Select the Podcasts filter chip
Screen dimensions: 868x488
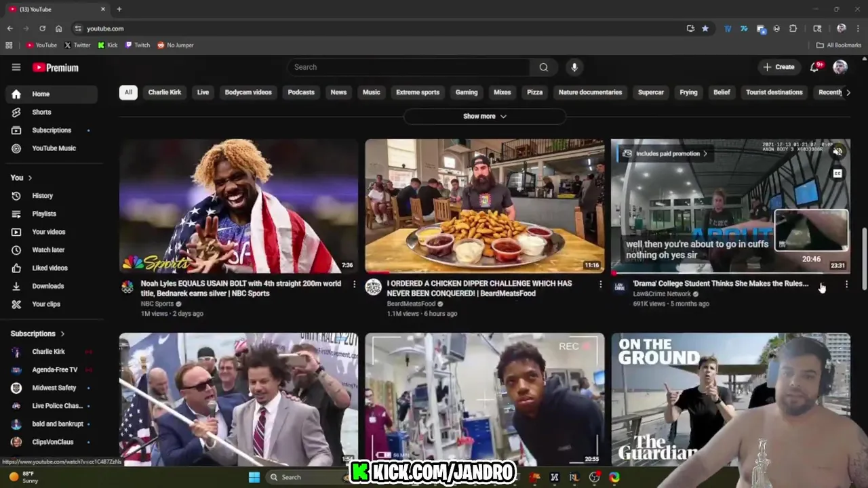[x=301, y=92]
